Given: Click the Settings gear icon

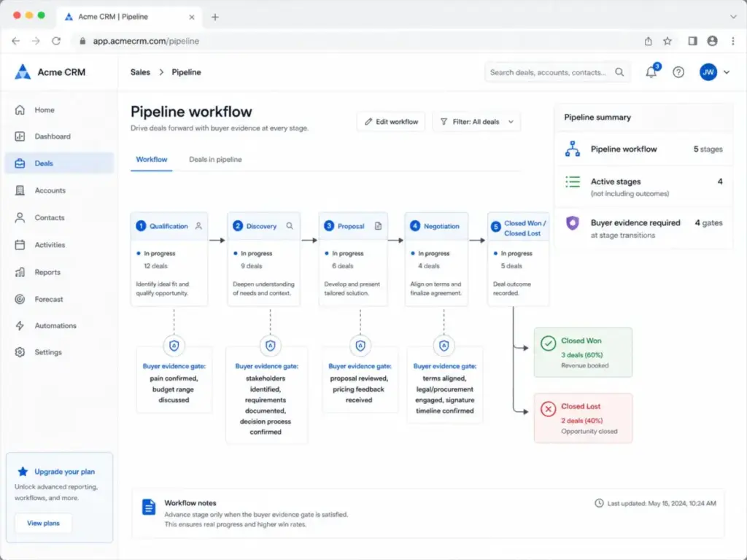Looking at the screenshot, I should click(20, 352).
